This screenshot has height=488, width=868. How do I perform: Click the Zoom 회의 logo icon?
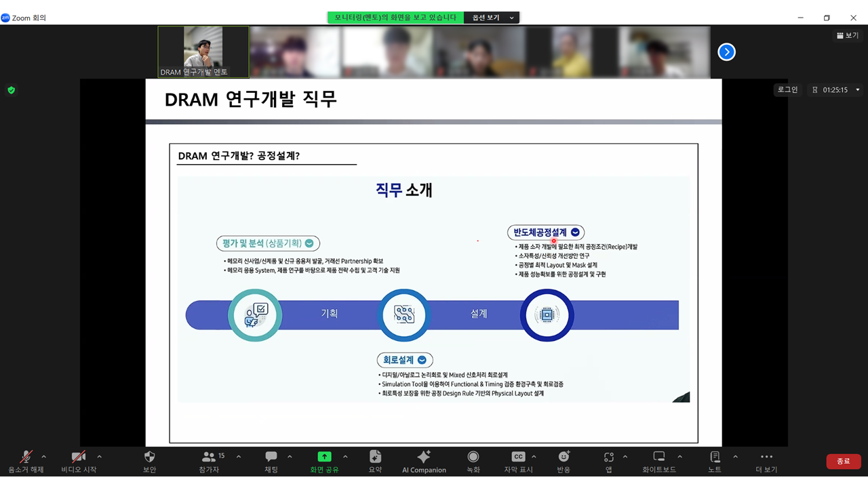5,18
